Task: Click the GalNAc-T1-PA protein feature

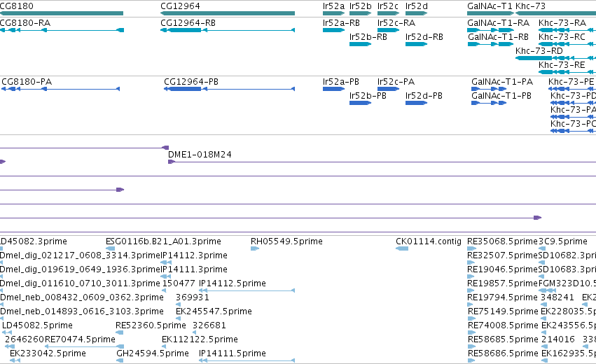Action: [x=489, y=89]
